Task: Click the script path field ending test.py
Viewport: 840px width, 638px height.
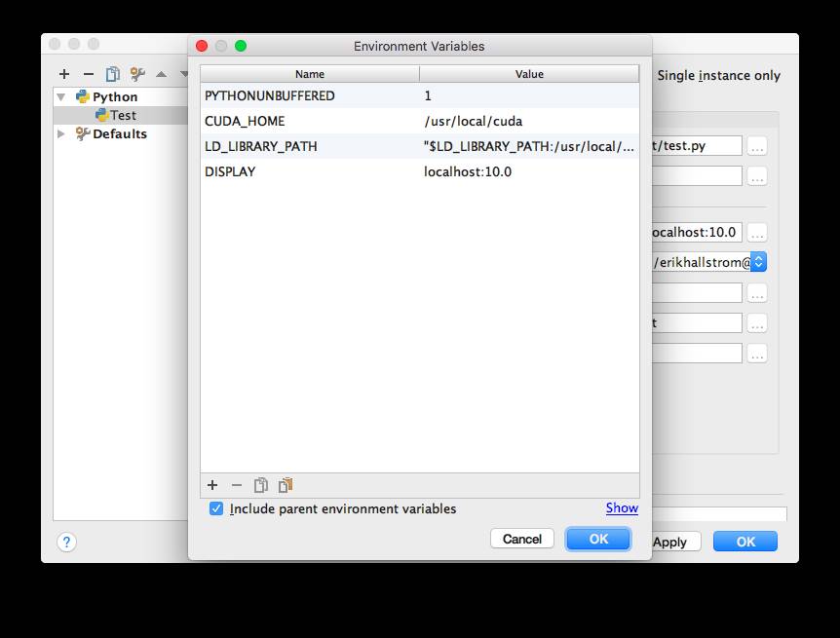Action: tap(697, 146)
